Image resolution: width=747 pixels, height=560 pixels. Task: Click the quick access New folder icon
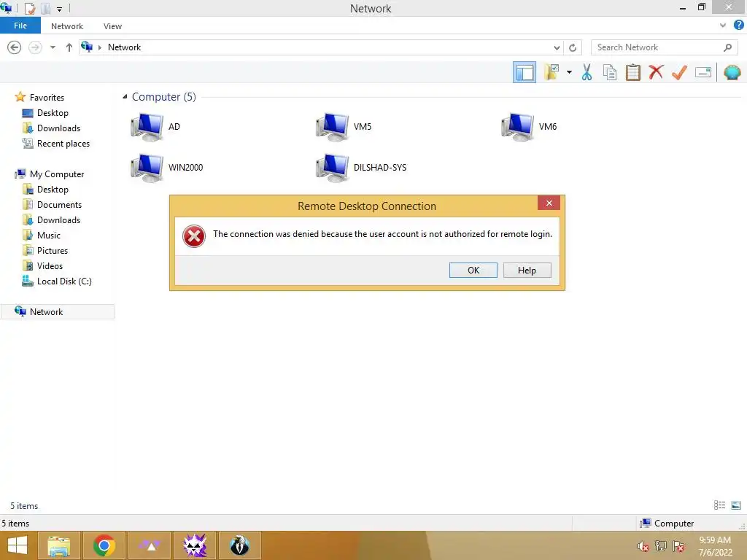[46, 8]
